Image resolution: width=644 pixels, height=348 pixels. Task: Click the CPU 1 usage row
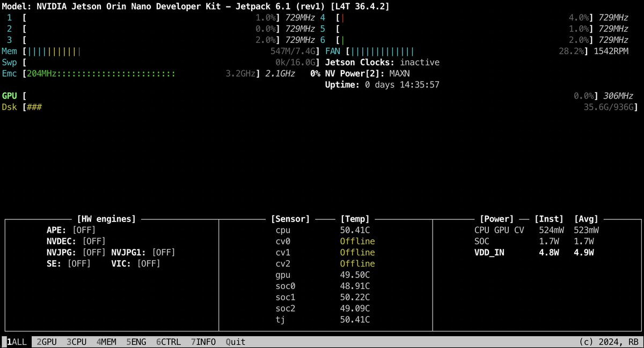pyautogui.click(x=160, y=18)
